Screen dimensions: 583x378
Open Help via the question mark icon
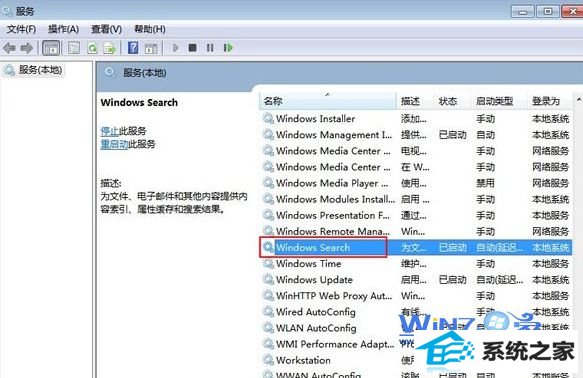[133, 48]
